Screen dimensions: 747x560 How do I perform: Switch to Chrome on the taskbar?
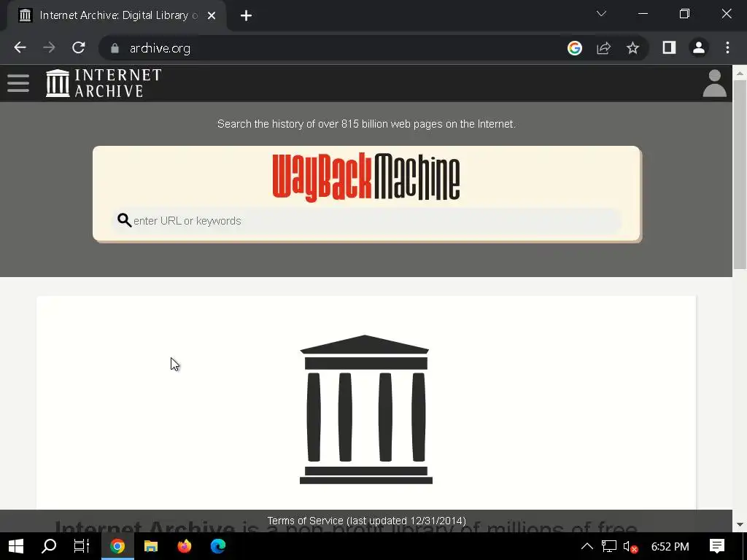[117, 546]
